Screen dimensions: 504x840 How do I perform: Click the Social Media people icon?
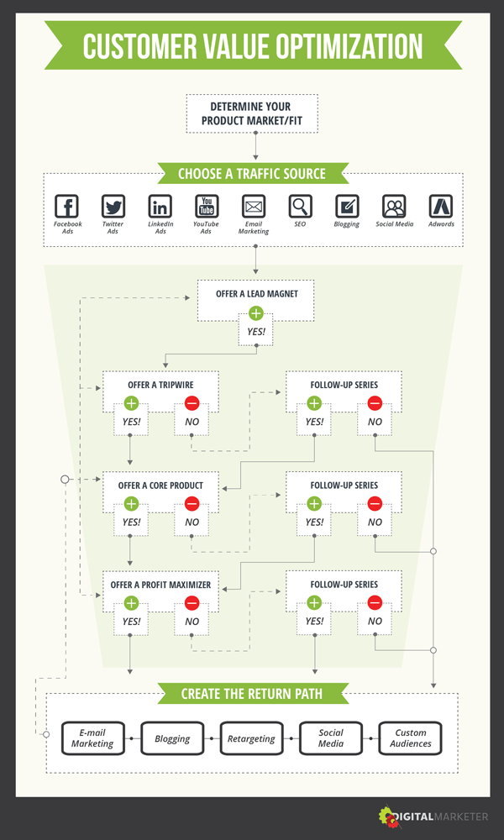point(394,207)
